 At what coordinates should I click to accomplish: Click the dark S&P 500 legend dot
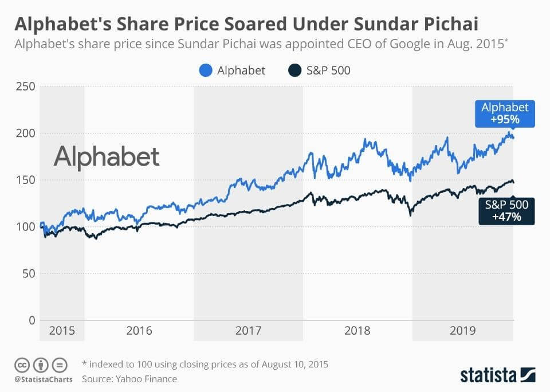[294, 70]
